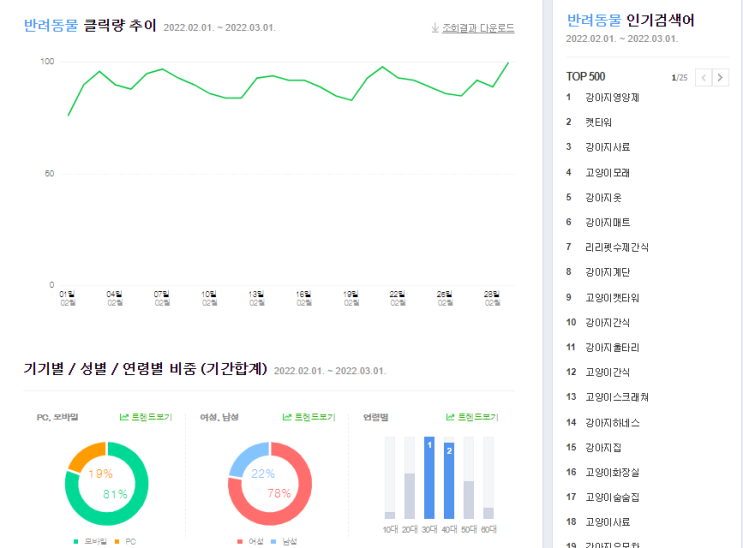Image resolution: width=743 pixels, height=548 pixels.
Task: Select keyword 캣타워 ranked 2
Action: pos(598,122)
